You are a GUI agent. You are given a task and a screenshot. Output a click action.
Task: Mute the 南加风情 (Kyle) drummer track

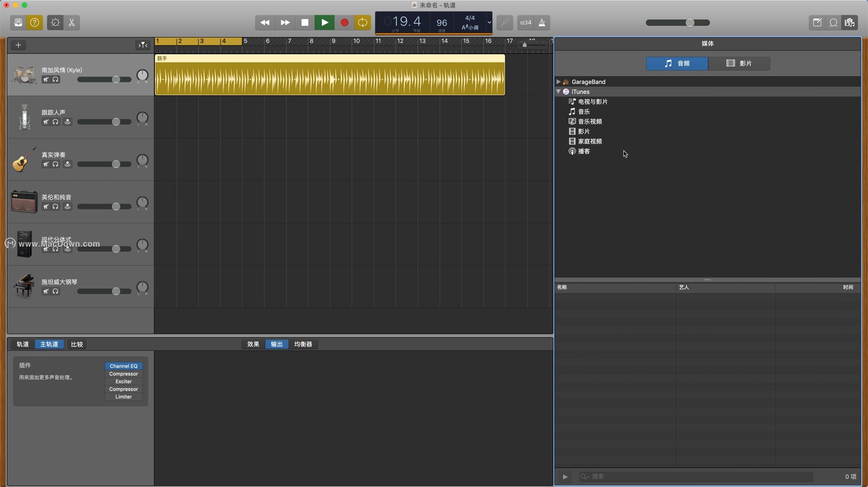pyautogui.click(x=46, y=79)
